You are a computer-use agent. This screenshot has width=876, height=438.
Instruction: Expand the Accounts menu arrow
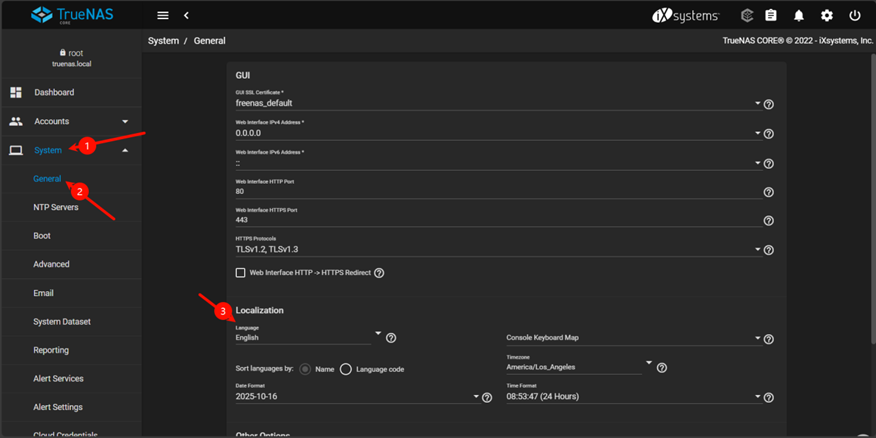click(x=125, y=121)
